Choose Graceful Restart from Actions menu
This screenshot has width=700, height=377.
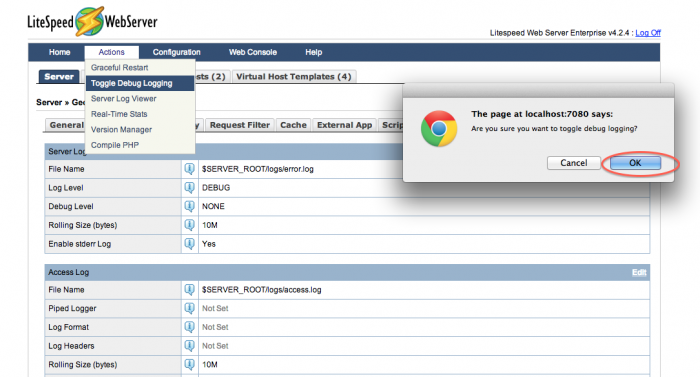coord(140,67)
